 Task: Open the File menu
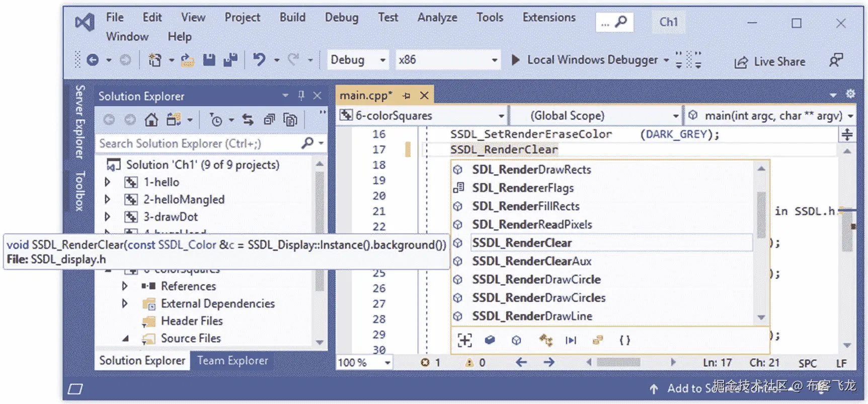(115, 17)
